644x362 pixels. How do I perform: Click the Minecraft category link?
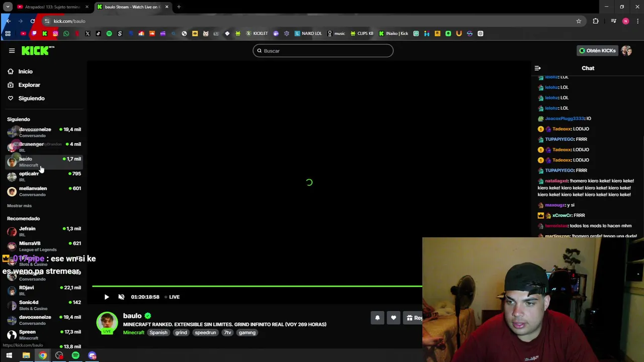pyautogui.click(x=134, y=332)
